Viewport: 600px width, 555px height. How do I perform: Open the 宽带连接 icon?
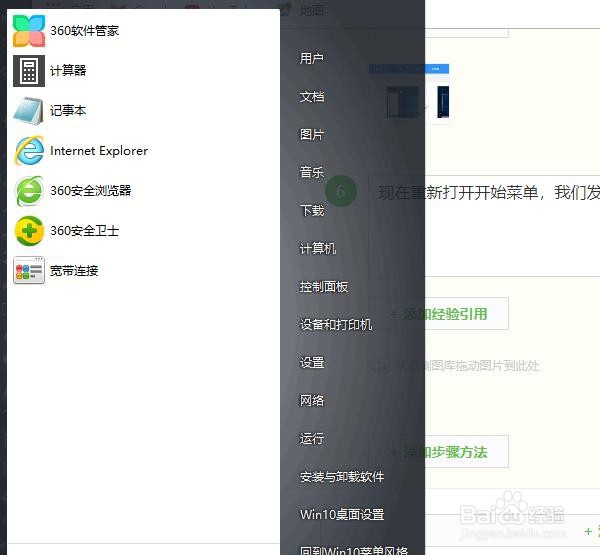point(29,271)
